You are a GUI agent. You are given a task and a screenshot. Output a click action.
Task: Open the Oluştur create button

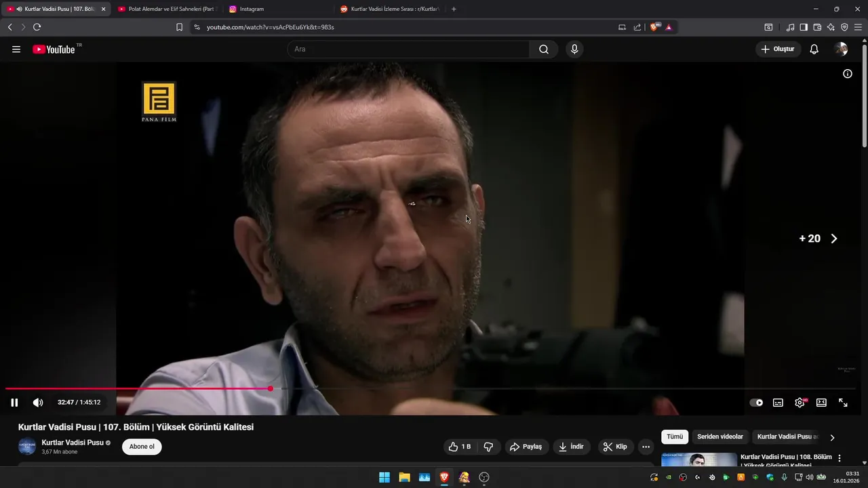778,49
